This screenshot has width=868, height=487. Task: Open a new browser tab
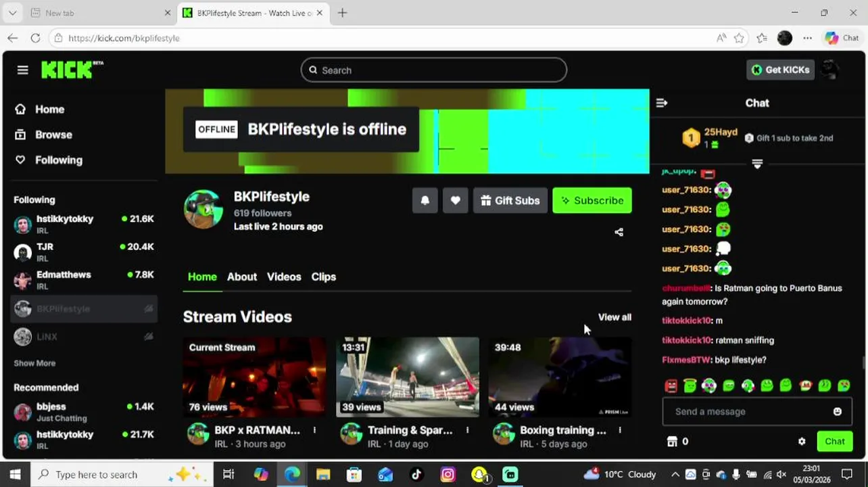(x=342, y=13)
